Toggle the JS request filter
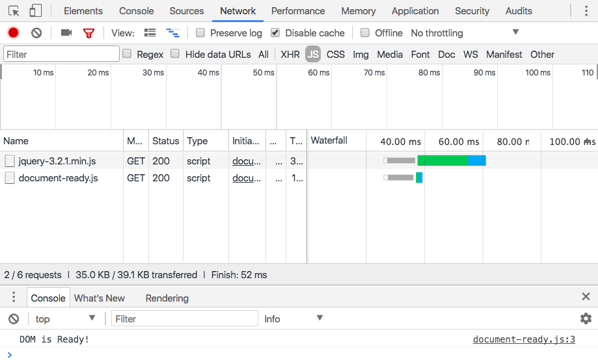The width and height of the screenshot is (598, 364). point(313,55)
